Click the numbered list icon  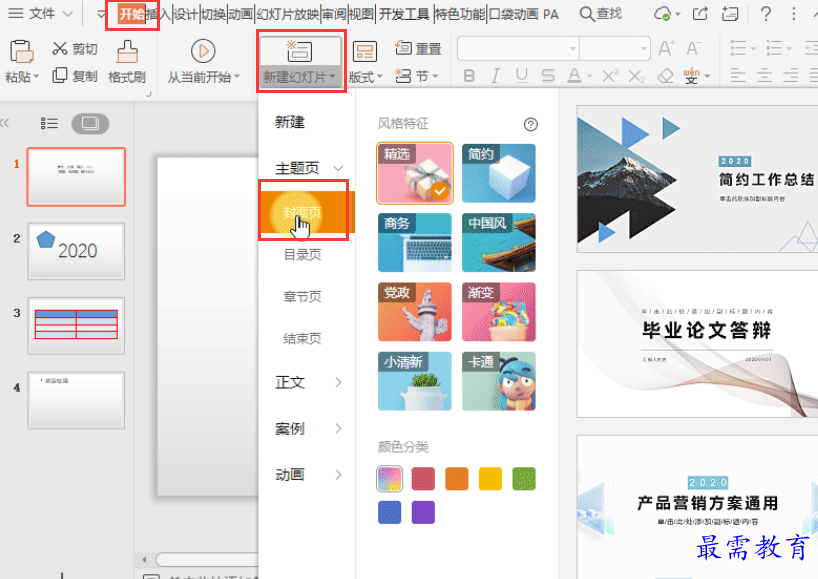click(x=774, y=48)
